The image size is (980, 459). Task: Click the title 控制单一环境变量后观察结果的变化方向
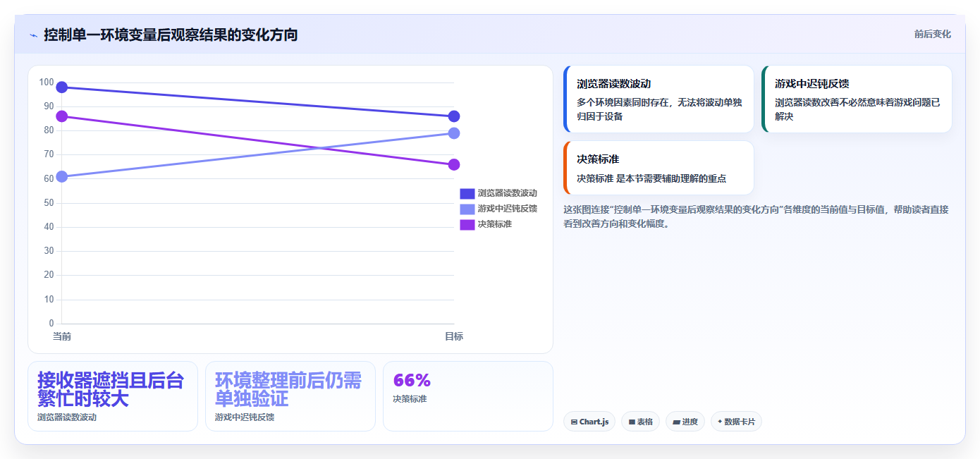pyautogui.click(x=171, y=35)
